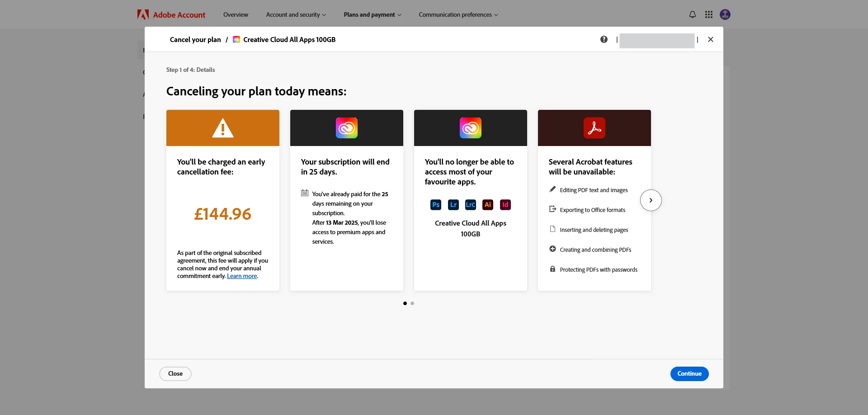The image size is (868, 415).
Task: Click the Adobe logo icon
Action: click(143, 14)
